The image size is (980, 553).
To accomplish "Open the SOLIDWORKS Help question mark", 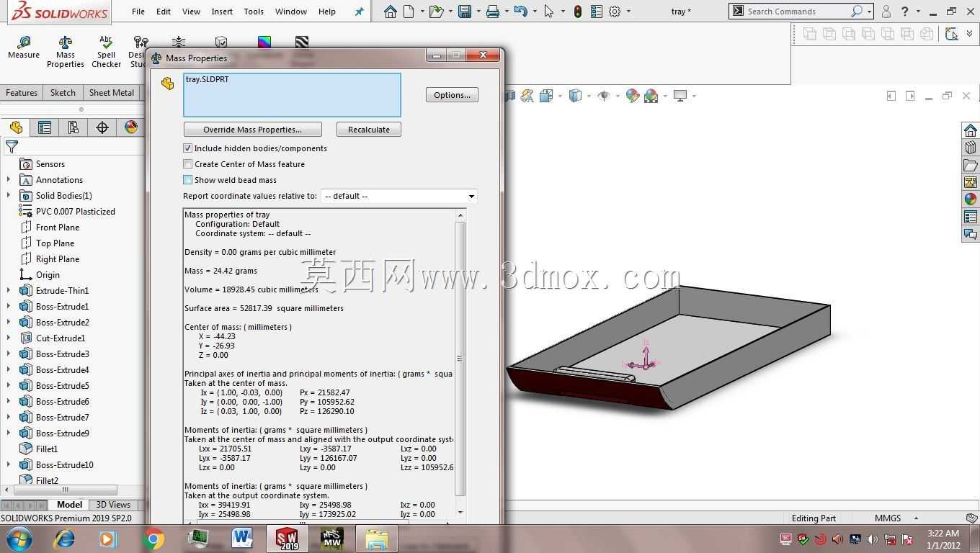I will [905, 12].
